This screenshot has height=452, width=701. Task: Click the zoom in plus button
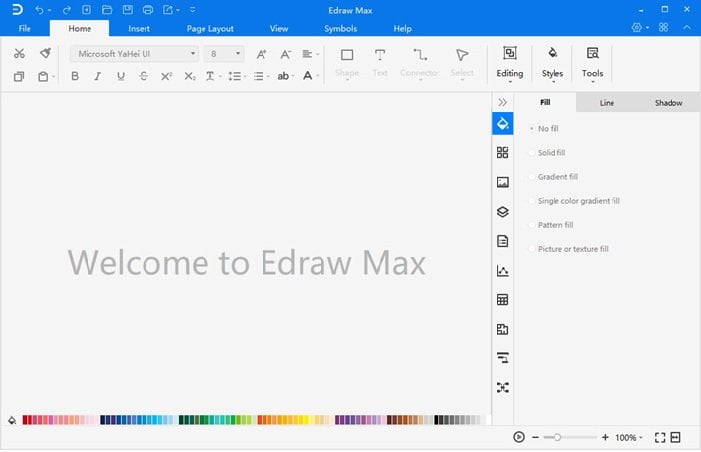click(x=605, y=437)
